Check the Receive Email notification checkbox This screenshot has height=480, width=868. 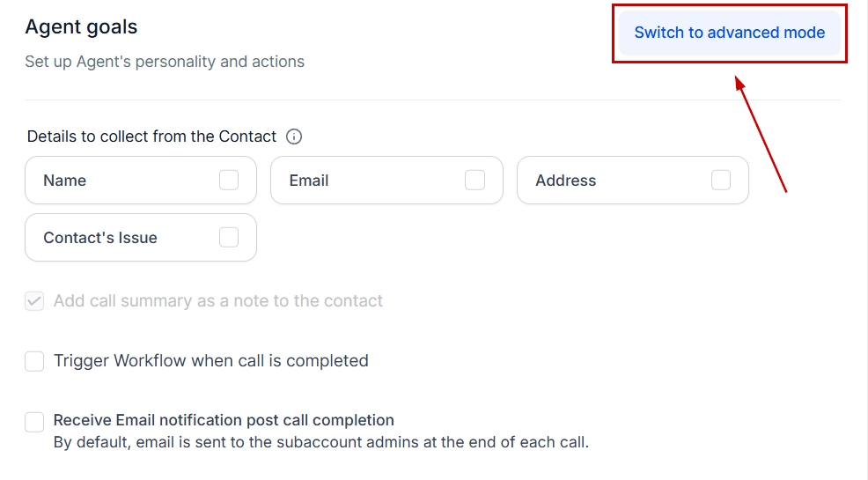pos(34,422)
